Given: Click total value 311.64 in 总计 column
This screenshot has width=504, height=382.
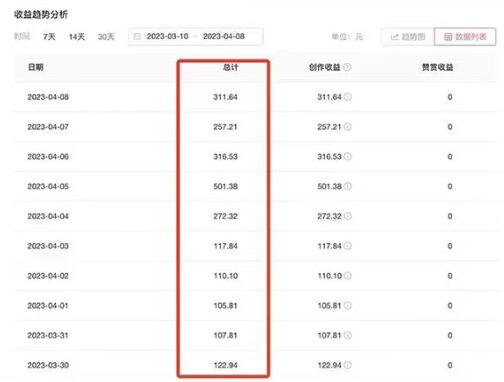Looking at the screenshot, I should (x=225, y=97).
